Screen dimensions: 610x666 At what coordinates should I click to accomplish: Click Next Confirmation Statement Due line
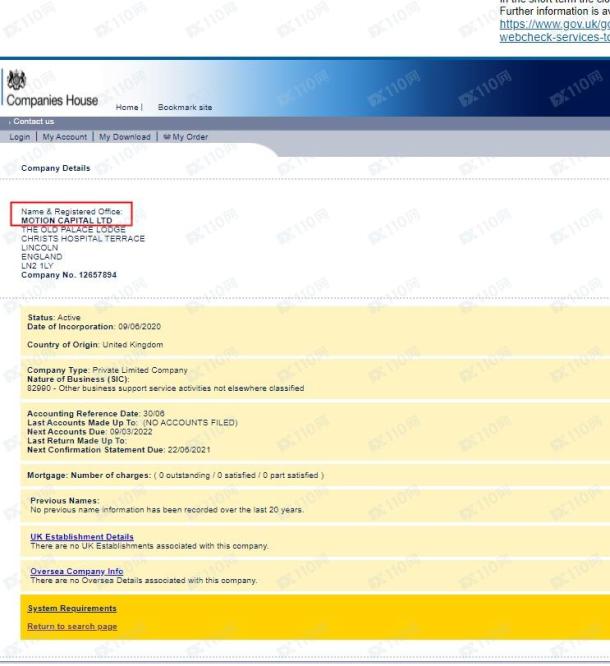(119, 450)
